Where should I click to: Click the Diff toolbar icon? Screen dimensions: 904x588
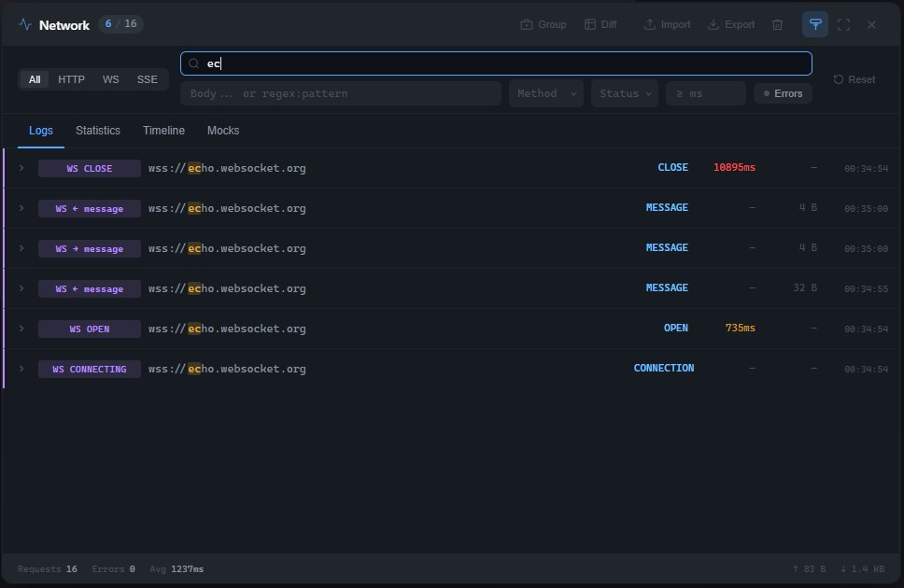click(x=590, y=25)
